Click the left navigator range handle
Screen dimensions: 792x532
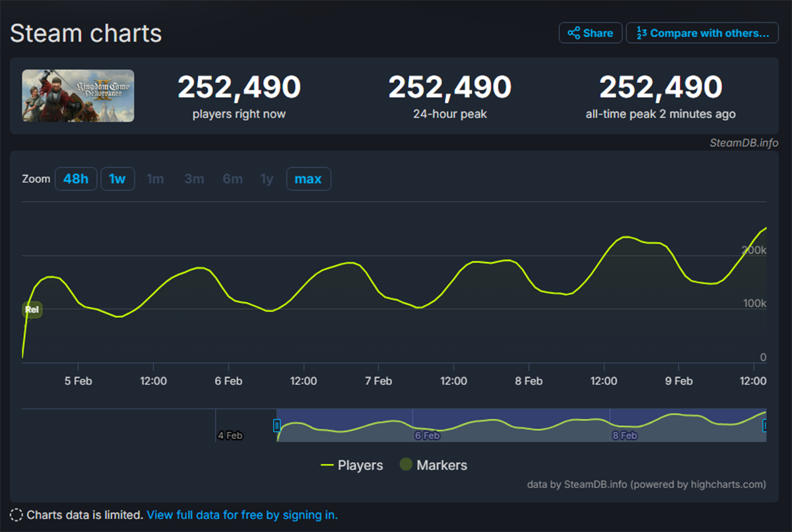(x=277, y=426)
